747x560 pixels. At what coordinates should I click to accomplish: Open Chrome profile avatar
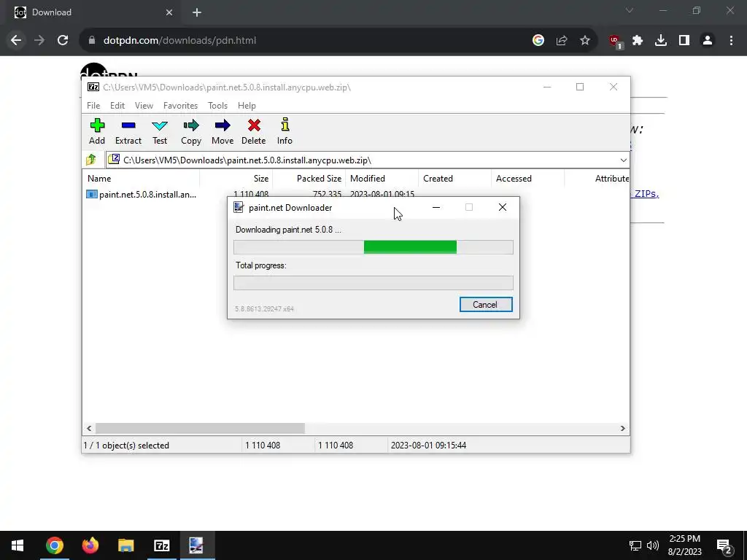click(708, 41)
